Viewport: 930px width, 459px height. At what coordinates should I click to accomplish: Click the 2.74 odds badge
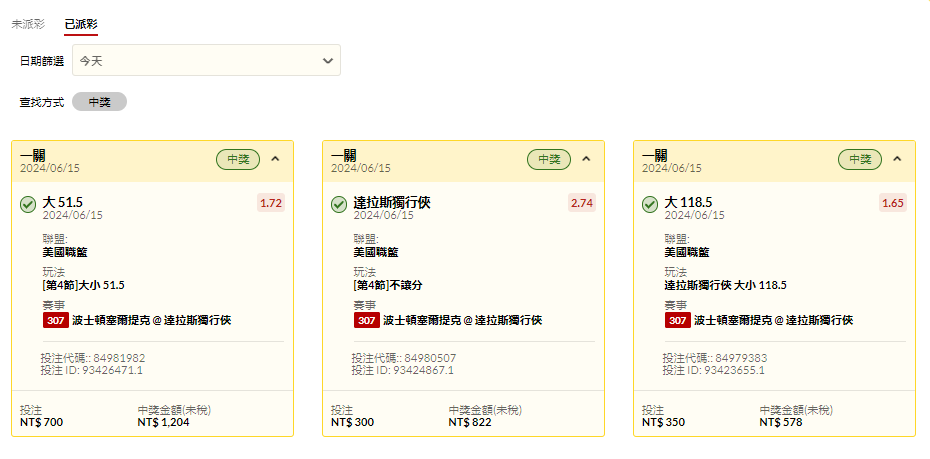click(x=582, y=203)
